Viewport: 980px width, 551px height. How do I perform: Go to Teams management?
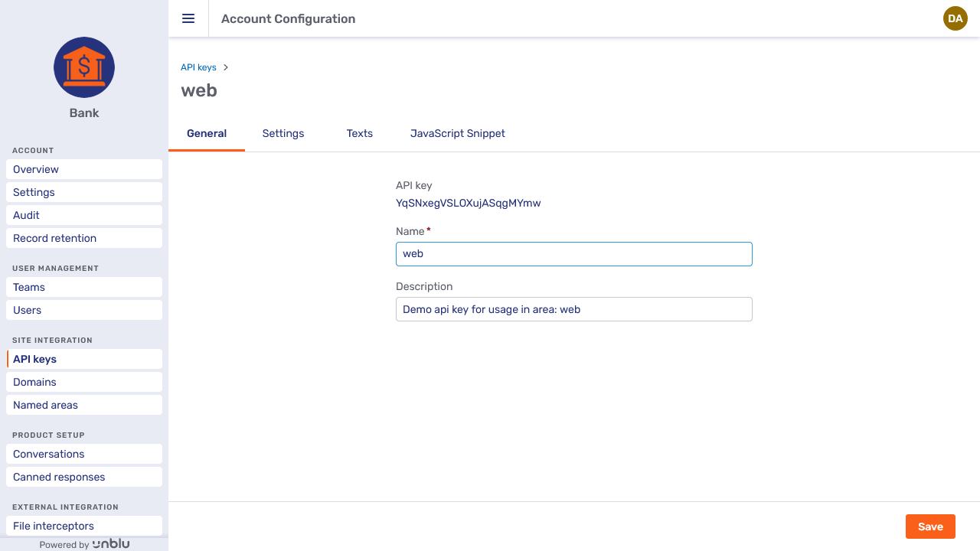[x=84, y=287]
